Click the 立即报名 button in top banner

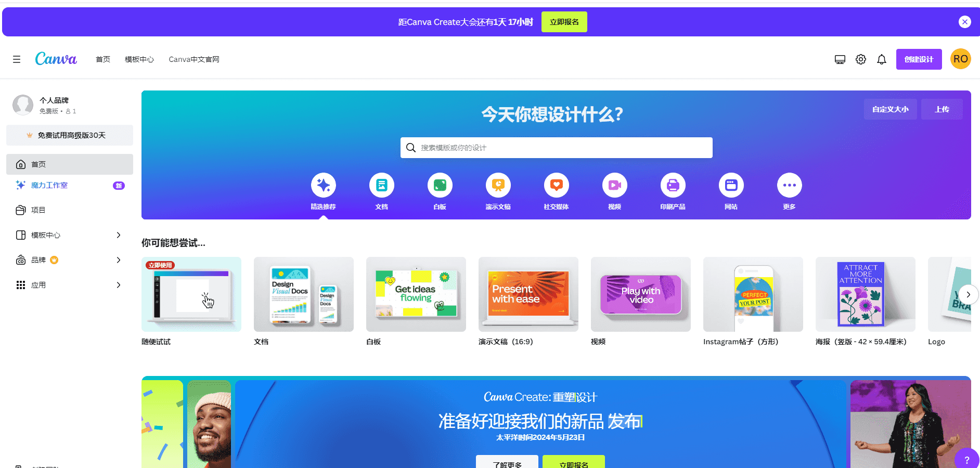tap(564, 22)
